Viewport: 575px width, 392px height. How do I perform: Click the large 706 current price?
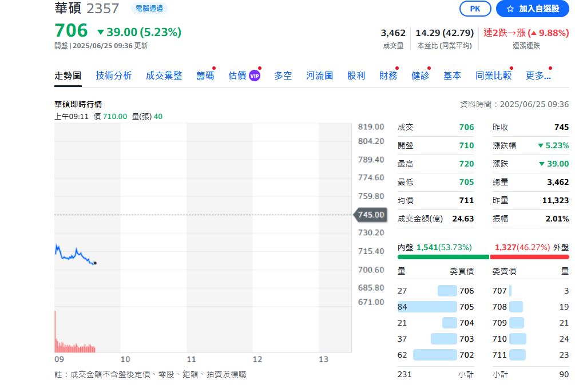(x=71, y=30)
